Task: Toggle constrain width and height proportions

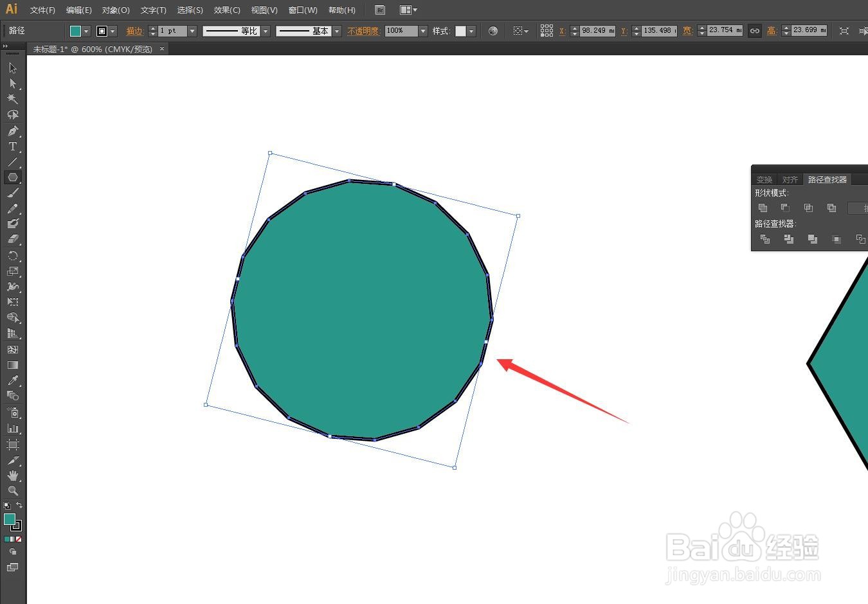Action: click(x=755, y=31)
